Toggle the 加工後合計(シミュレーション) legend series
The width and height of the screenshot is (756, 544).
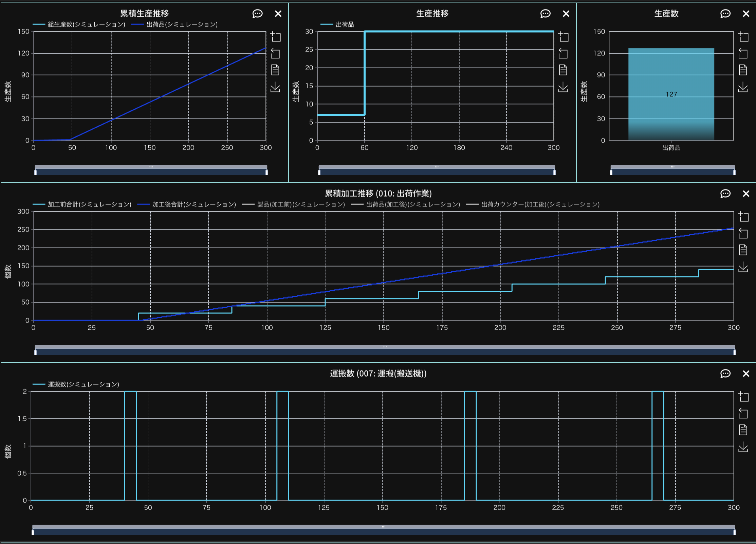point(193,204)
